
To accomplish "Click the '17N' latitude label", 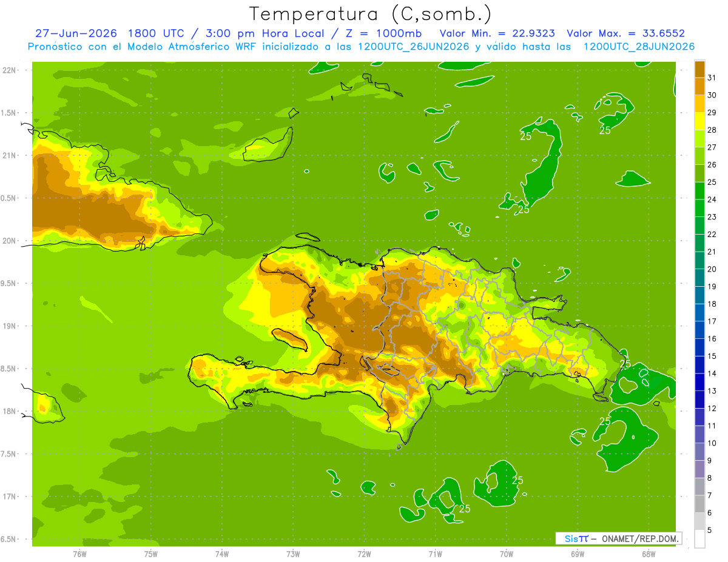I will coord(10,497).
